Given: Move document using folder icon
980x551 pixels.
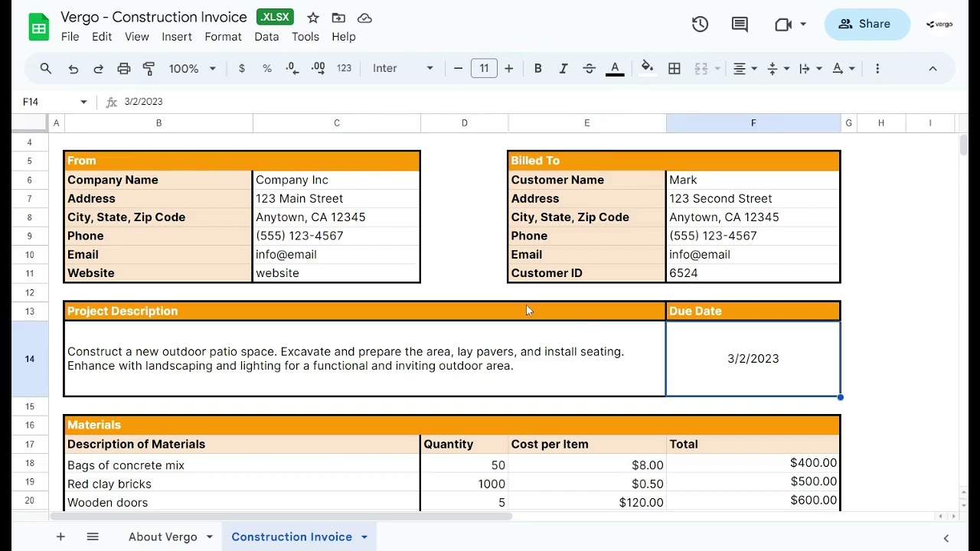Looking at the screenshot, I should pyautogui.click(x=338, y=18).
